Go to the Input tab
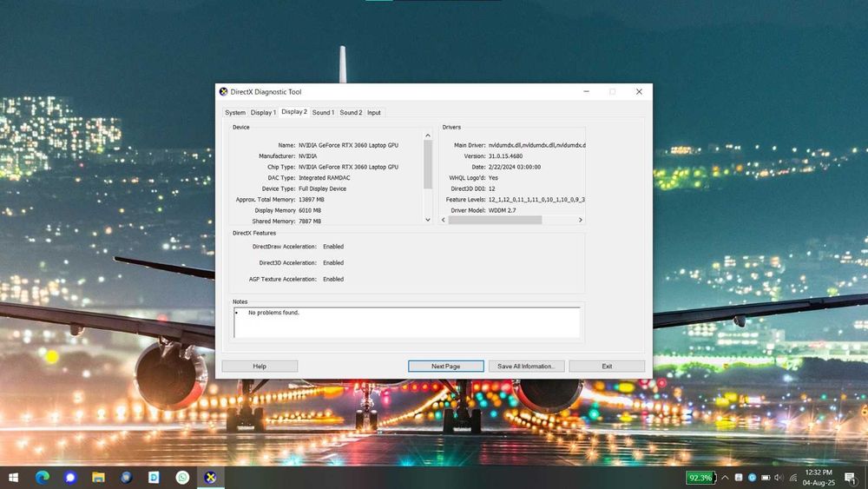Screen dimensions: 868x489 [374, 112]
